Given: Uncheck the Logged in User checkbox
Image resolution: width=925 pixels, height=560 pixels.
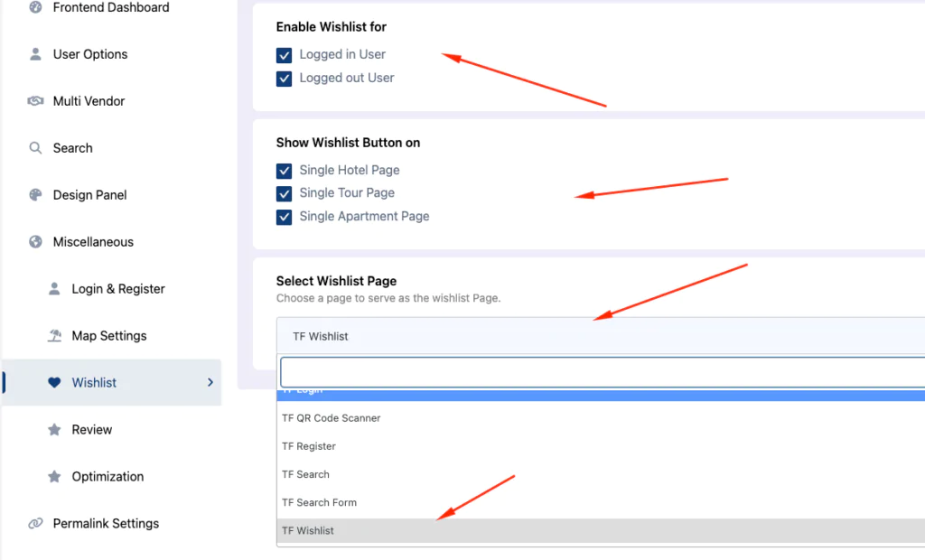Looking at the screenshot, I should click(284, 55).
